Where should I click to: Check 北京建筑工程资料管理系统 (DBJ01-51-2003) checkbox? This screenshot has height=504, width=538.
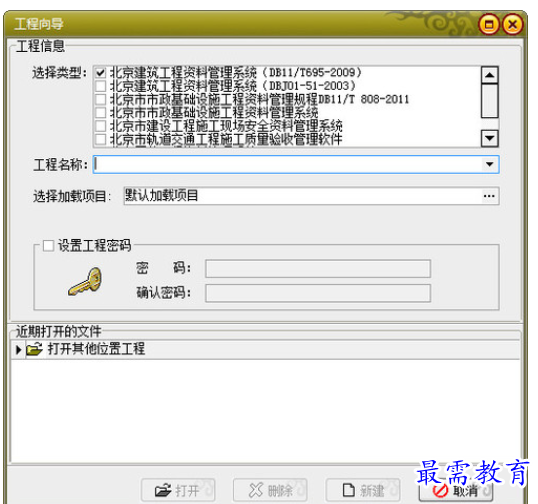point(101,86)
